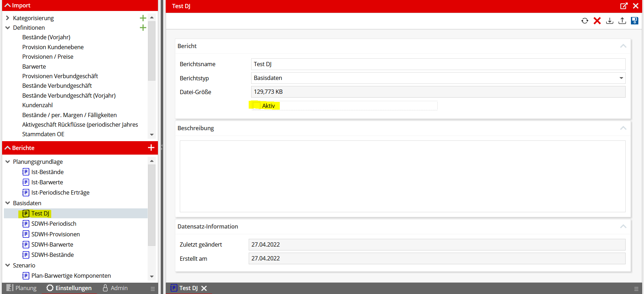644x294 pixels.
Task: Add a new Definition with plus icon
Action: point(143,28)
